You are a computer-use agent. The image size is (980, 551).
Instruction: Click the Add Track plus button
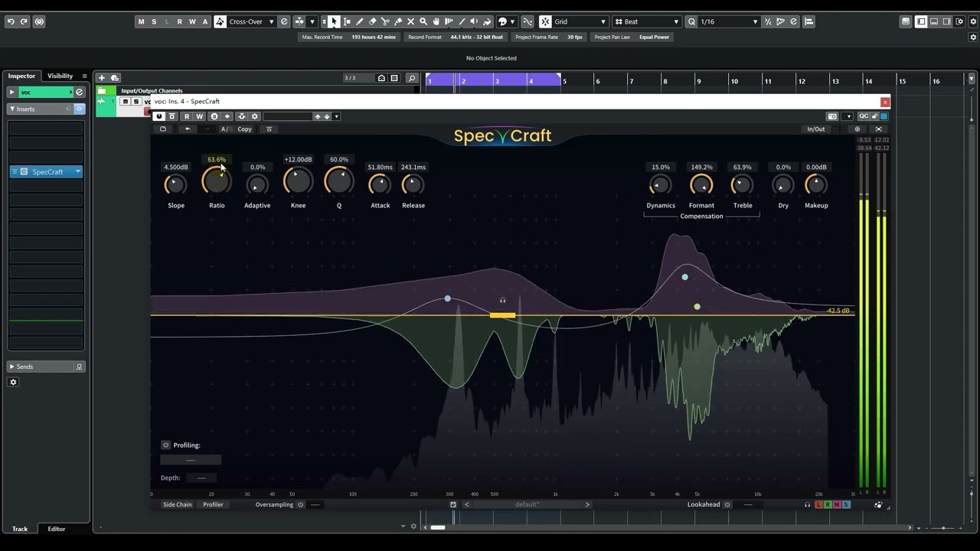(x=101, y=77)
